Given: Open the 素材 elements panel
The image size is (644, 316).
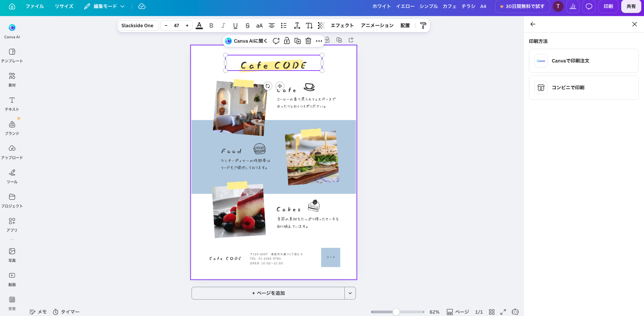Looking at the screenshot, I should [x=12, y=80].
